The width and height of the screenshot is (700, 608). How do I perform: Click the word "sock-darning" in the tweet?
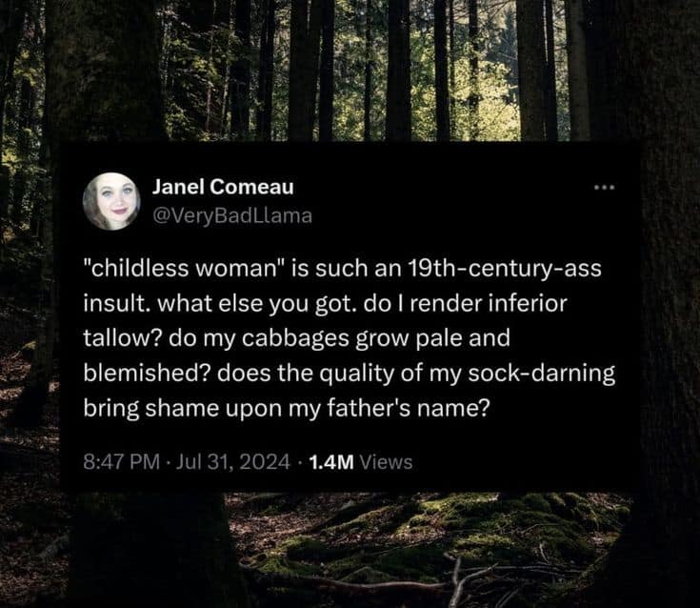tap(552, 372)
